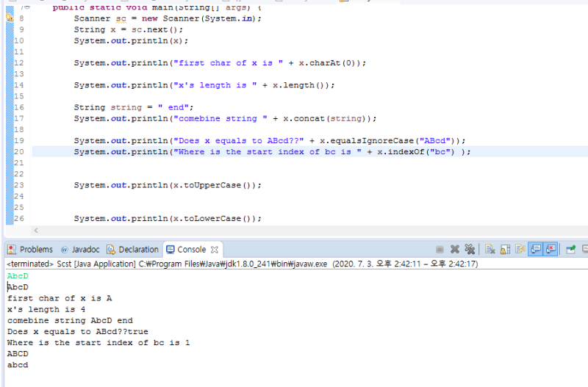Click the x.concat(string) println line
The image size is (588, 387).
click(x=225, y=118)
